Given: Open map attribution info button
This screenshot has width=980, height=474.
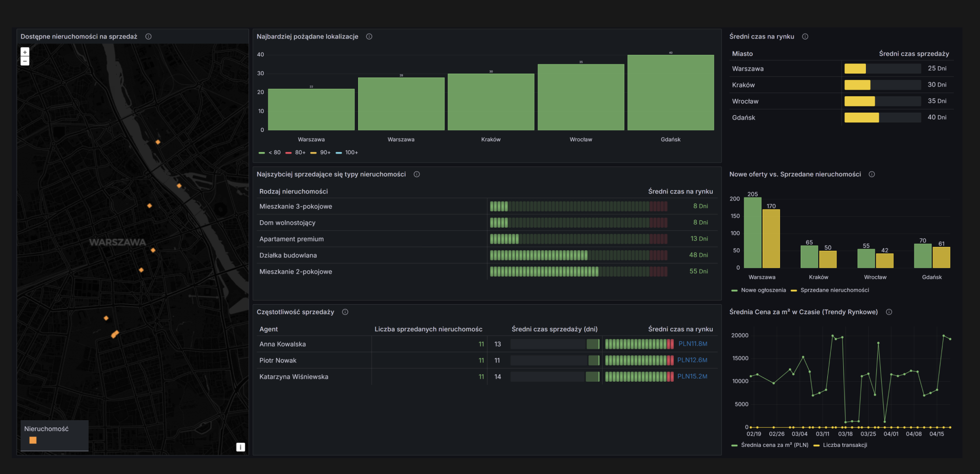Looking at the screenshot, I should [x=241, y=447].
